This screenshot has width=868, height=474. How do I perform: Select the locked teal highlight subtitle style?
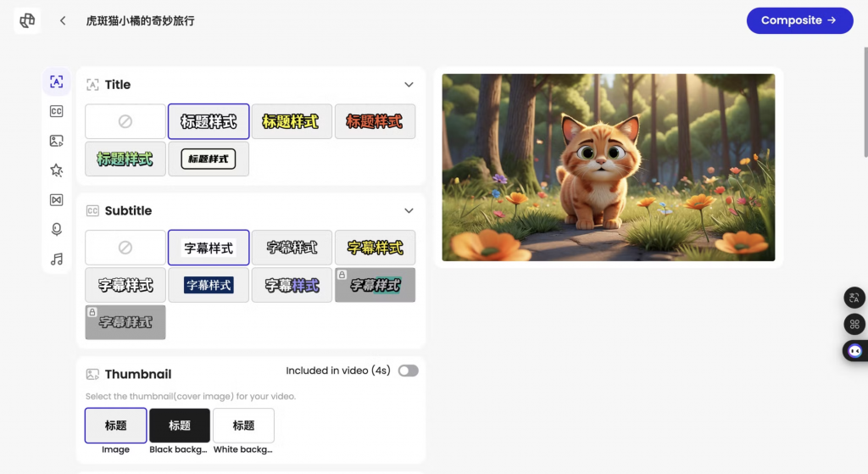[375, 285]
